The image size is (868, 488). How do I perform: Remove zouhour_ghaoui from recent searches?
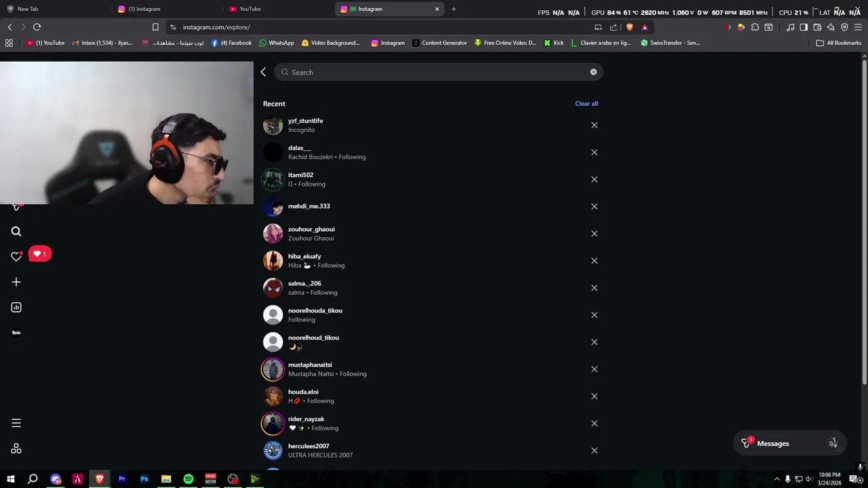click(x=594, y=234)
